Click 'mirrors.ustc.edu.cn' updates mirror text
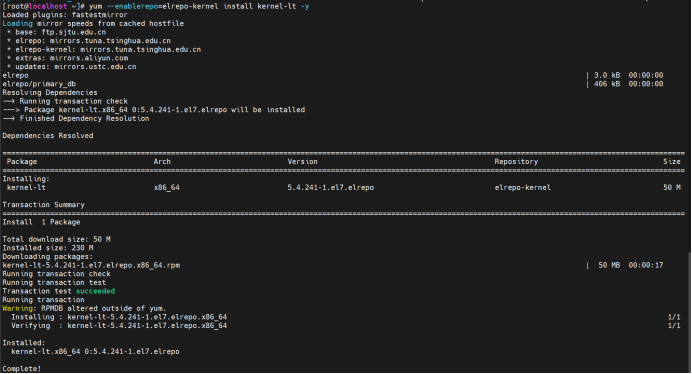Screen dimensions: 692x374 [x=95, y=67]
